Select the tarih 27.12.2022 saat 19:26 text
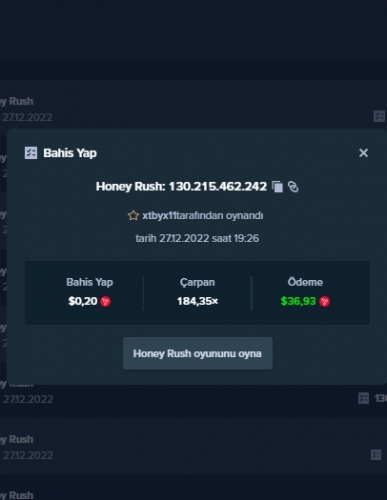Screen dimensions: 387x500 tap(197, 238)
